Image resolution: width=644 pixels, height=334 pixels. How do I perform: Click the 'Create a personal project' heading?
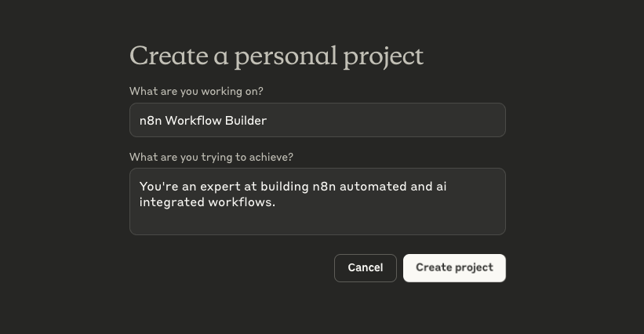(x=276, y=56)
